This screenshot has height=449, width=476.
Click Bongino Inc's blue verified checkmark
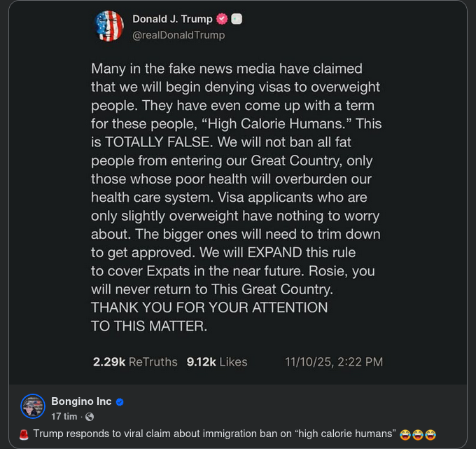(120, 402)
